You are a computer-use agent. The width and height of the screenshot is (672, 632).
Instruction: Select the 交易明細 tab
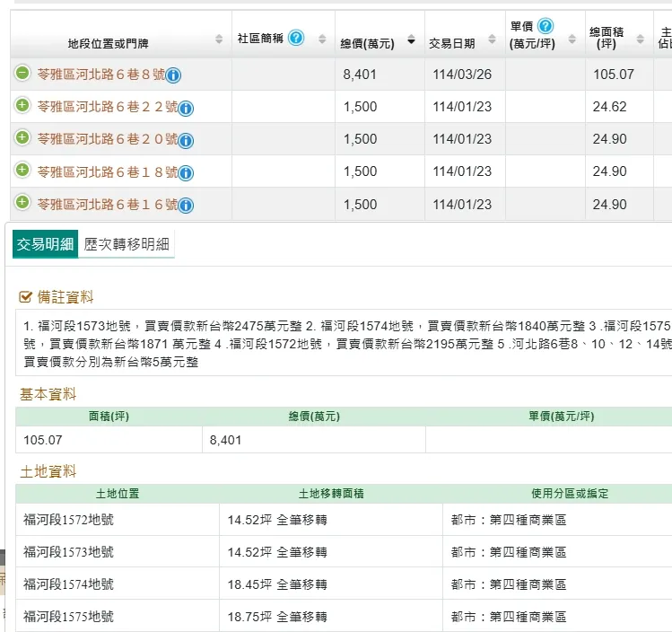(45, 244)
